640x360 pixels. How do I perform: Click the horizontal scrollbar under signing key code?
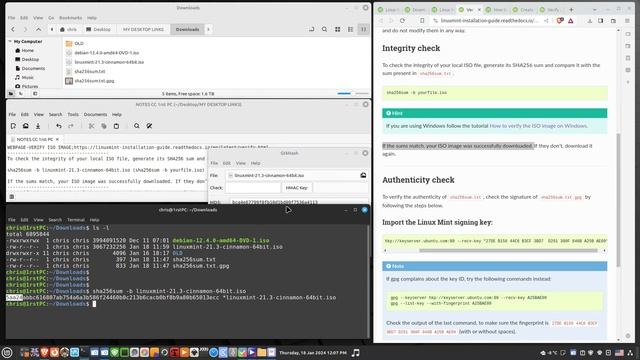[508, 250]
